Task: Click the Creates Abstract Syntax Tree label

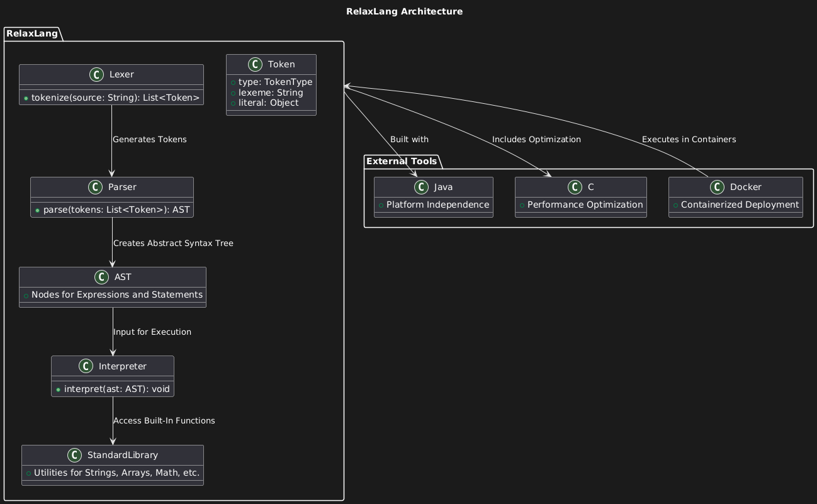Action: [173, 243]
